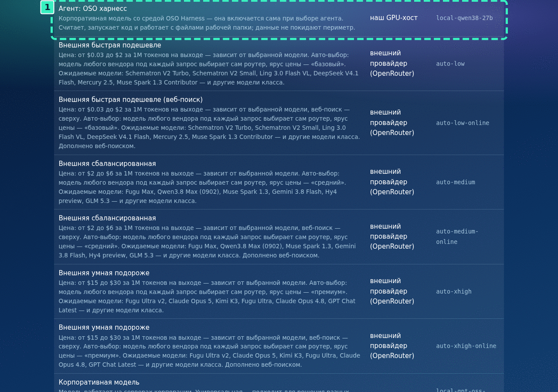Click the auto-low-online model identifier
Screen dimensions: 558x392
[x=463, y=123]
